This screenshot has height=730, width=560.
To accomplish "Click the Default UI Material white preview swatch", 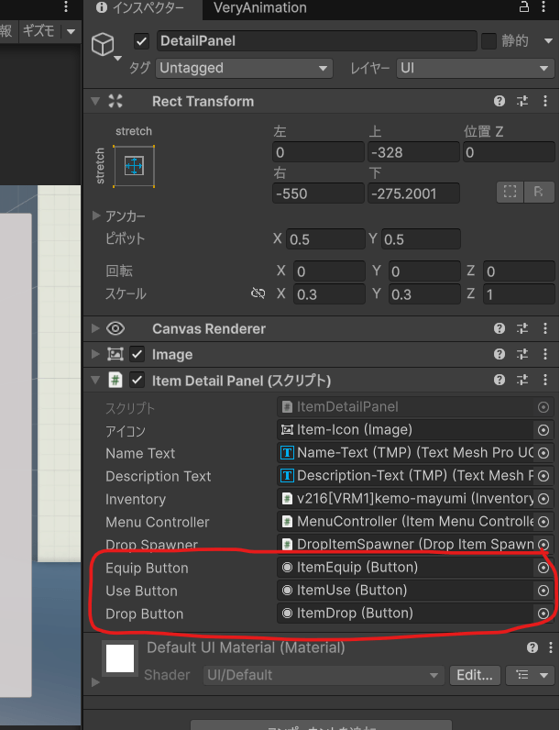I will click(119, 660).
